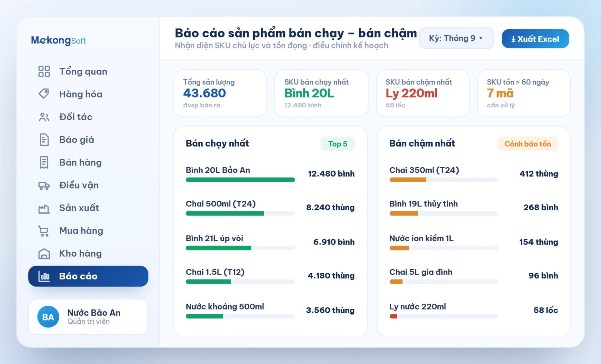Viewport: 601px width, 364px height.
Task: Go to Hàng hóa section
Action: pyautogui.click(x=88, y=94)
